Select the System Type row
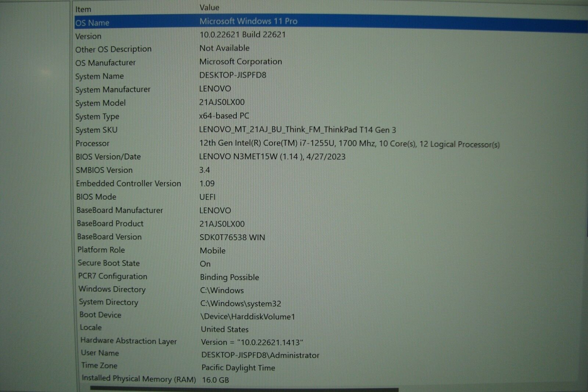Image resolution: width=588 pixels, height=392 pixels. [97, 117]
